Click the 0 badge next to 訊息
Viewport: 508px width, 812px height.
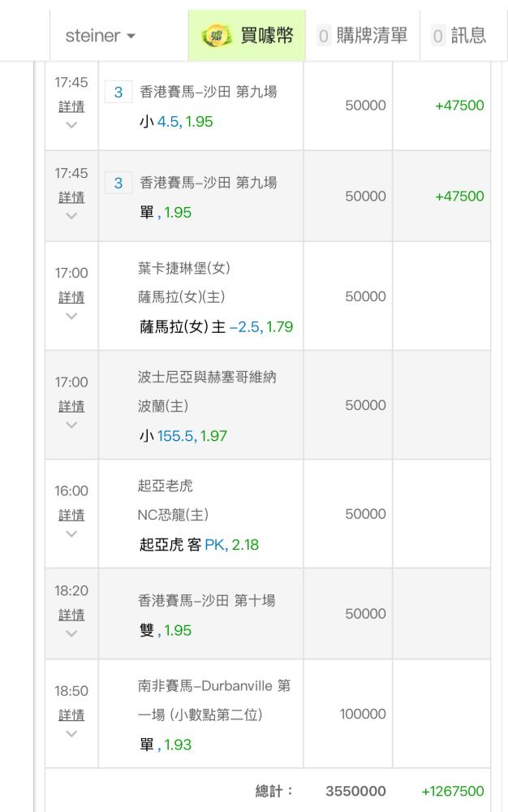(x=438, y=36)
